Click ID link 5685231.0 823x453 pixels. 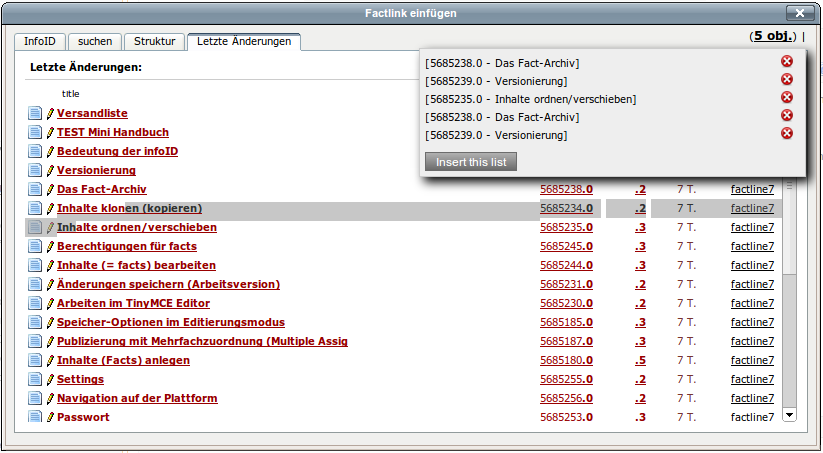point(566,284)
